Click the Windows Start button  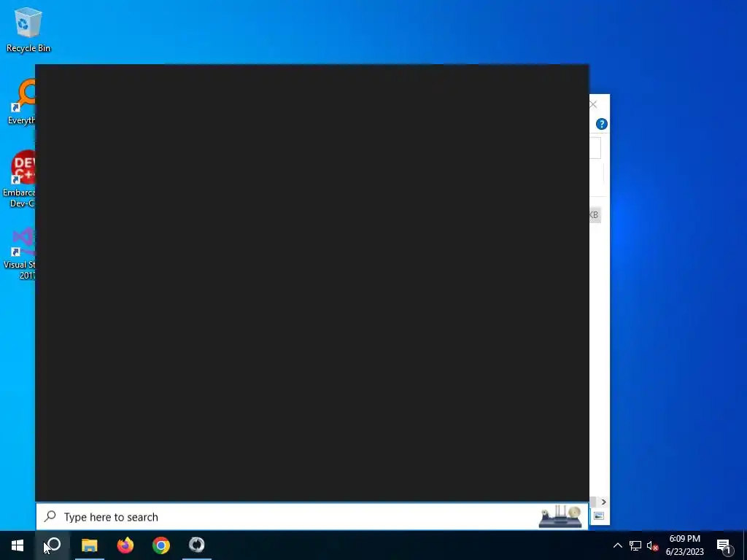pyautogui.click(x=18, y=545)
